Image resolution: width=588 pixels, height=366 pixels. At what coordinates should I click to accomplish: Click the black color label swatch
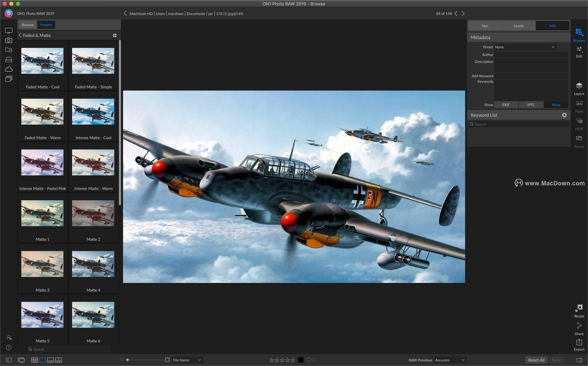point(300,360)
